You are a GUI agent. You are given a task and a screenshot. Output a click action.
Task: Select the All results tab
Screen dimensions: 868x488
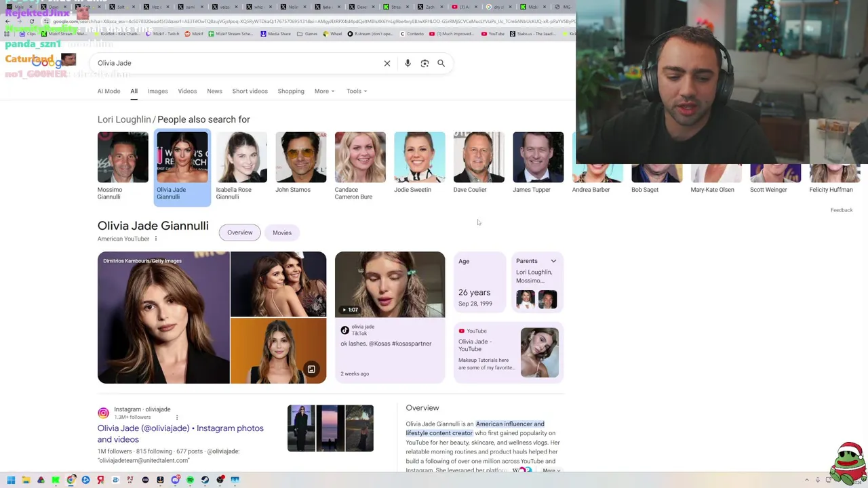coord(134,91)
